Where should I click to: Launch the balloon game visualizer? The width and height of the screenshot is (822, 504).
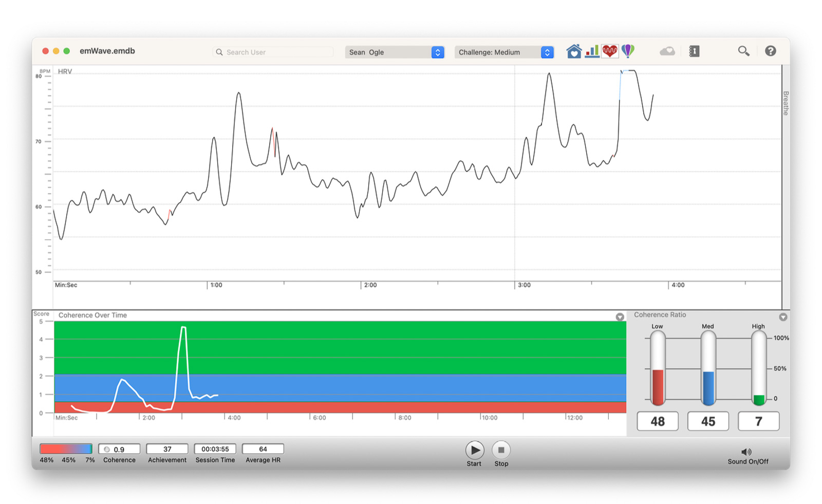pyautogui.click(x=628, y=51)
